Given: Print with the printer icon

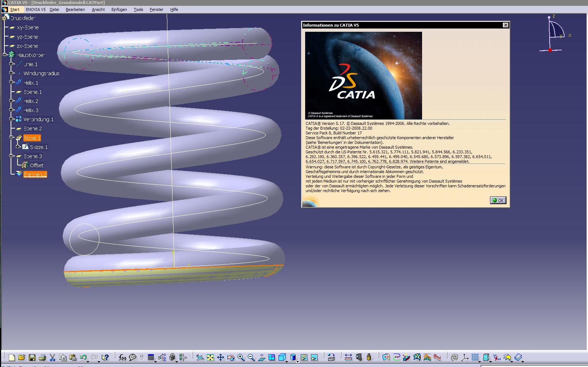Looking at the screenshot, I should pos(42,358).
